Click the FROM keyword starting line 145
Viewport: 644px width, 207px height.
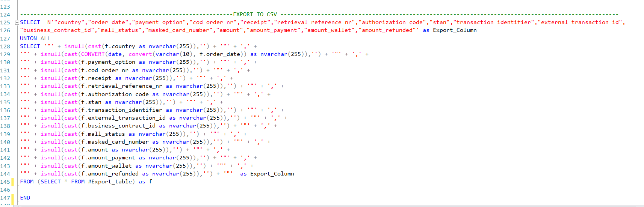pos(27,181)
